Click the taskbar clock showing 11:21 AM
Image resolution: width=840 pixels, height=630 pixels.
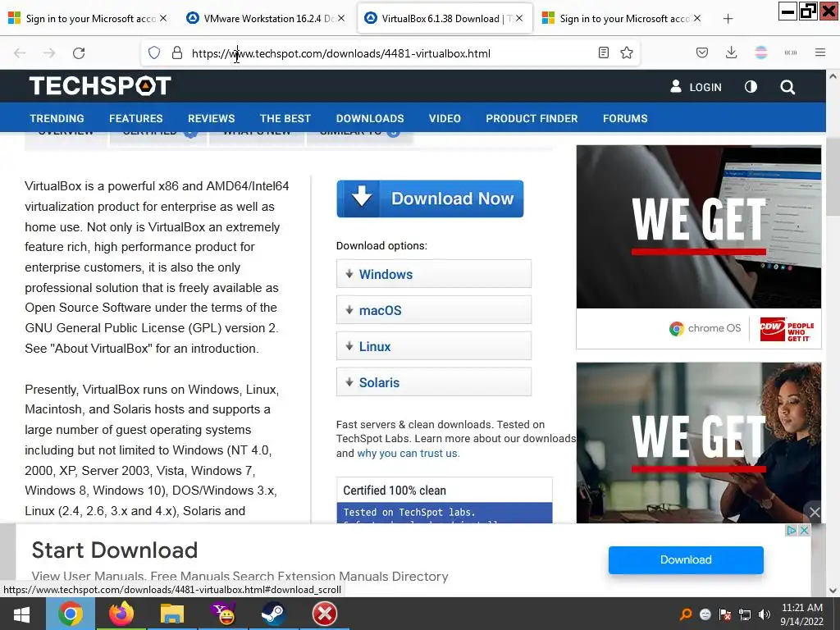pyautogui.click(x=802, y=614)
